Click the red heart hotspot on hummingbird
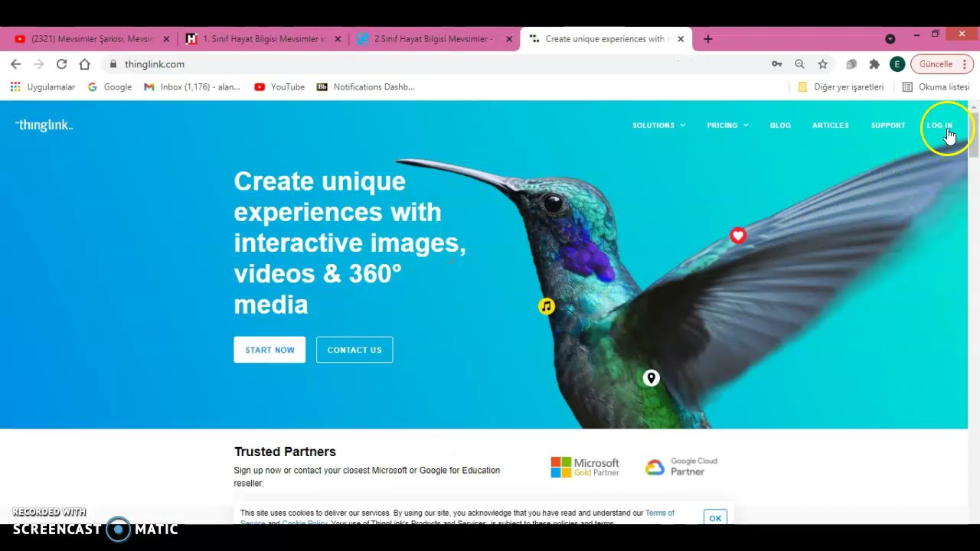980x551 pixels. [738, 236]
